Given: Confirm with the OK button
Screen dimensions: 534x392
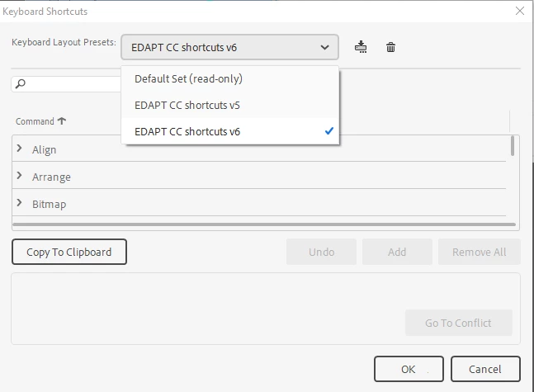Looking at the screenshot, I should [x=409, y=369].
